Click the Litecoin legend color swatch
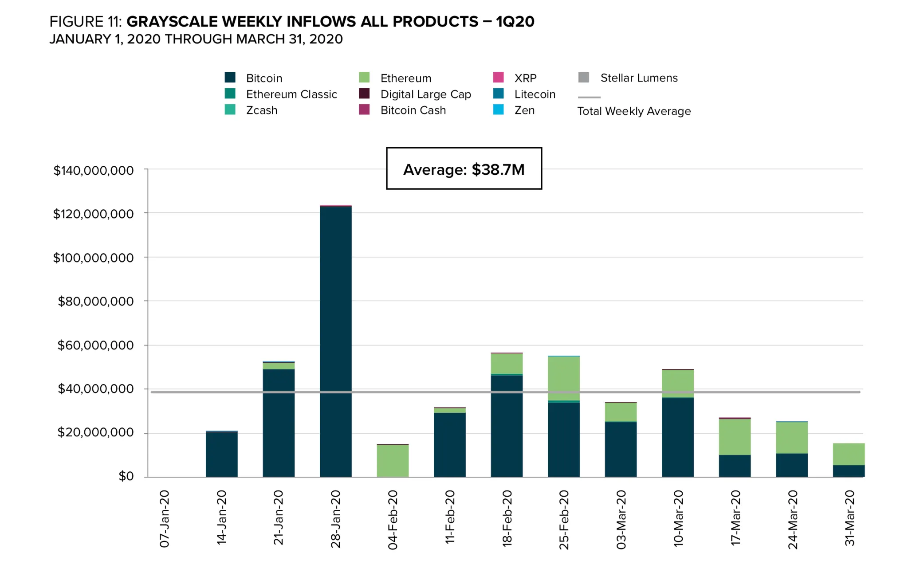This screenshot has width=920, height=588. (498, 94)
